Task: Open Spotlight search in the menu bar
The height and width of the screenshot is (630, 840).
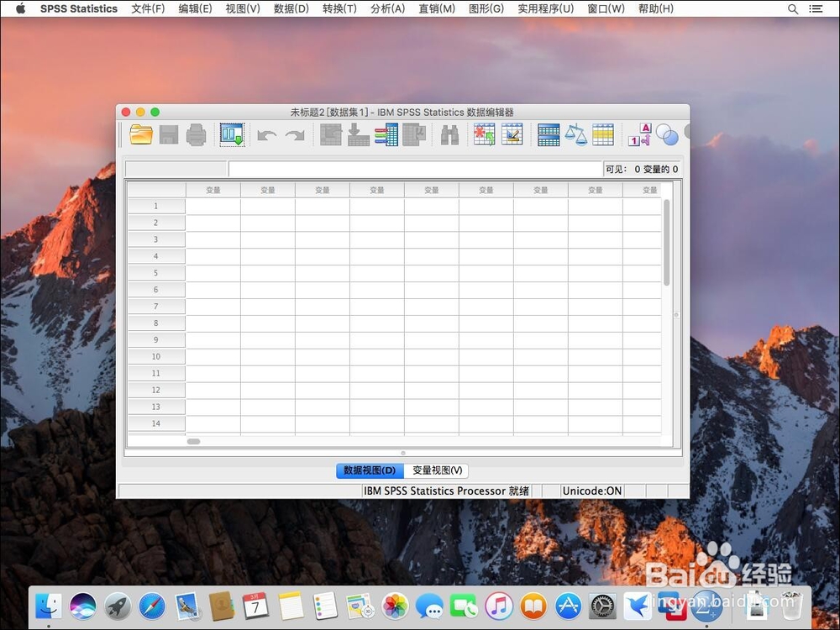Action: 793,8
